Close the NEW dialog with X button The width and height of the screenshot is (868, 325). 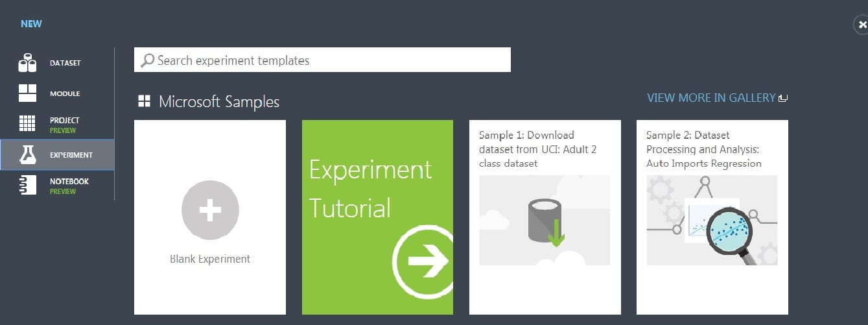click(862, 25)
